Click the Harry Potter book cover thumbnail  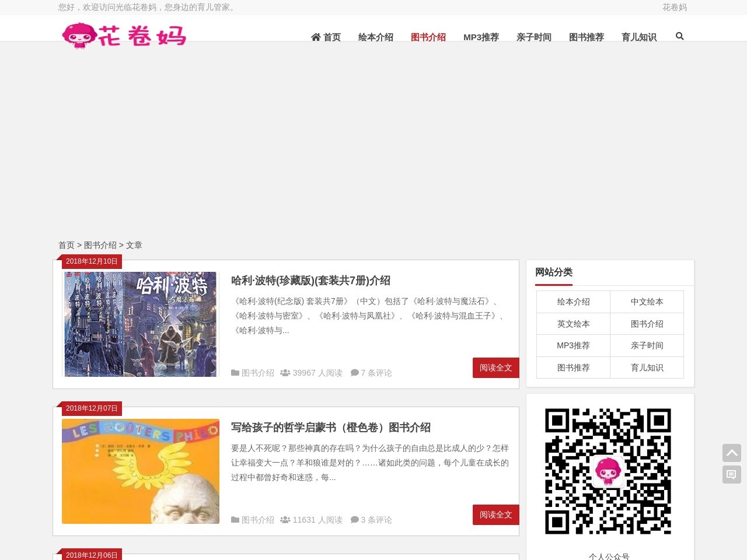[x=140, y=324]
